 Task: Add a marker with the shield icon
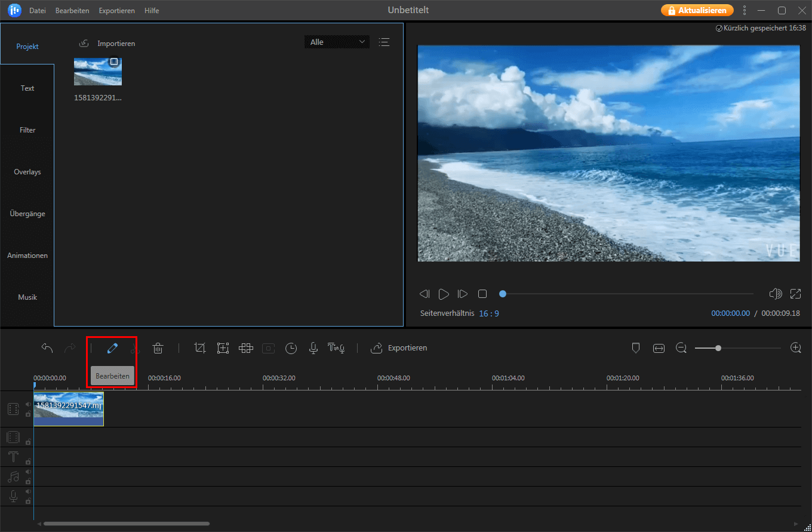click(x=636, y=348)
